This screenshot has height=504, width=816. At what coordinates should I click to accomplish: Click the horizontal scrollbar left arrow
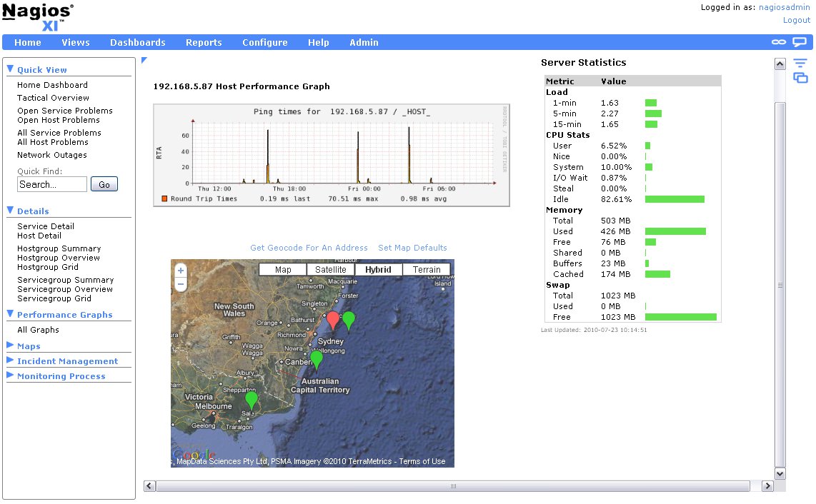tap(149, 485)
